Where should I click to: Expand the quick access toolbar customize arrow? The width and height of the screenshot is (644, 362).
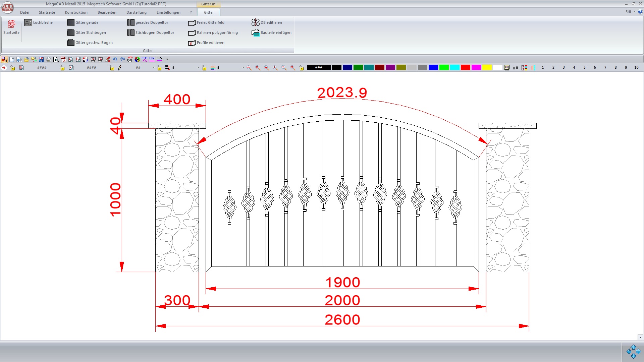click(167, 59)
